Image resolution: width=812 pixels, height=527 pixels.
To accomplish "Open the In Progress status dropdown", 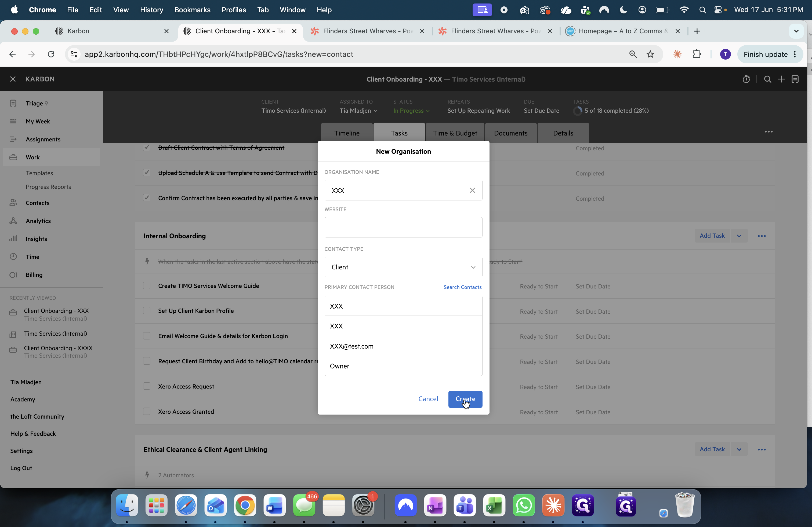I will (411, 111).
